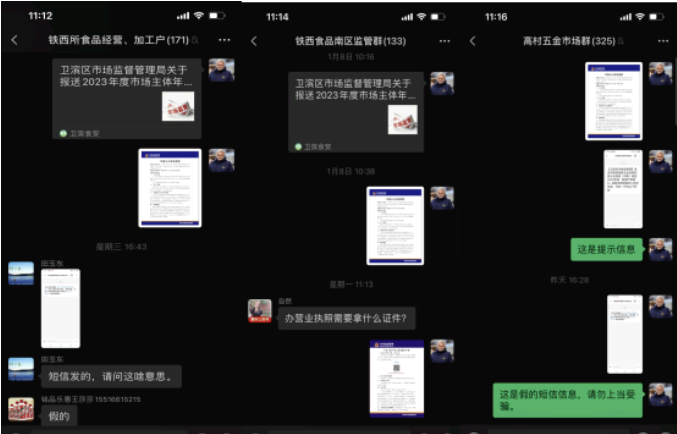The width and height of the screenshot is (677, 434).
Task: Open more options in 铁西所食品经营 chat
Action: click(x=224, y=41)
